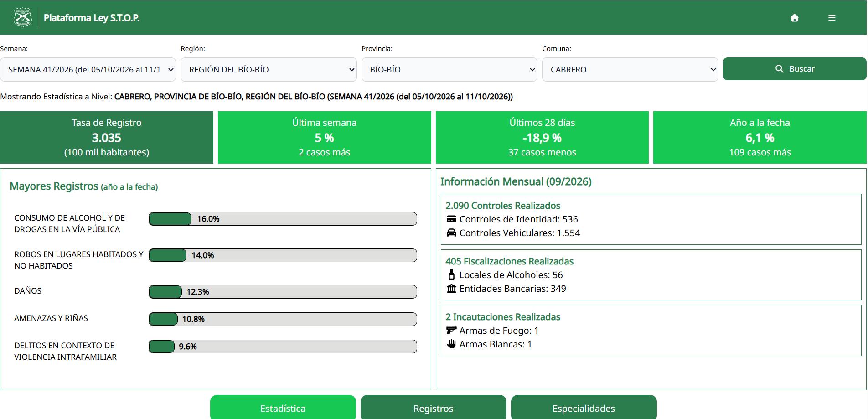This screenshot has width=868, height=419.
Task: Click the 405 Fiscalizaciones Realizadas heading
Action: (509, 261)
